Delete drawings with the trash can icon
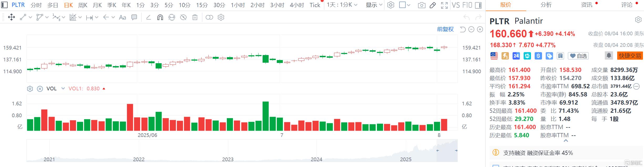Image resolution: width=644 pixels, height=167 pixels. pos(195,17)
